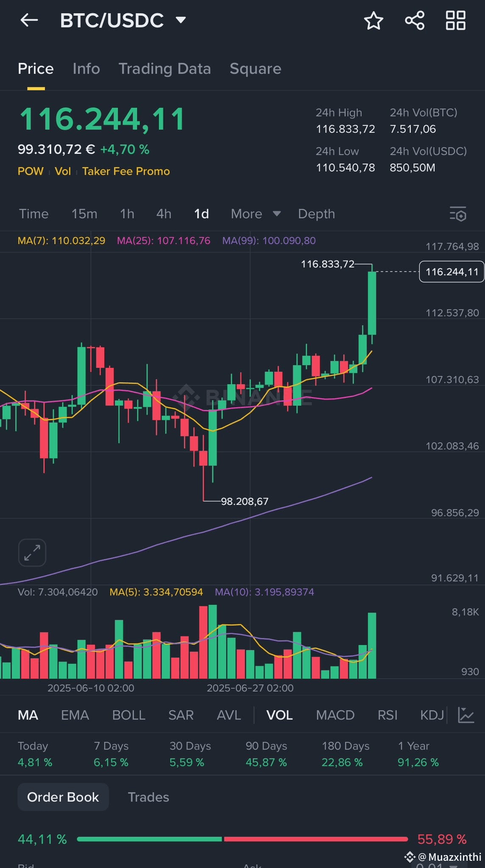Switch to the Price tab
The image size is (485, 868).
coord(36,69)
